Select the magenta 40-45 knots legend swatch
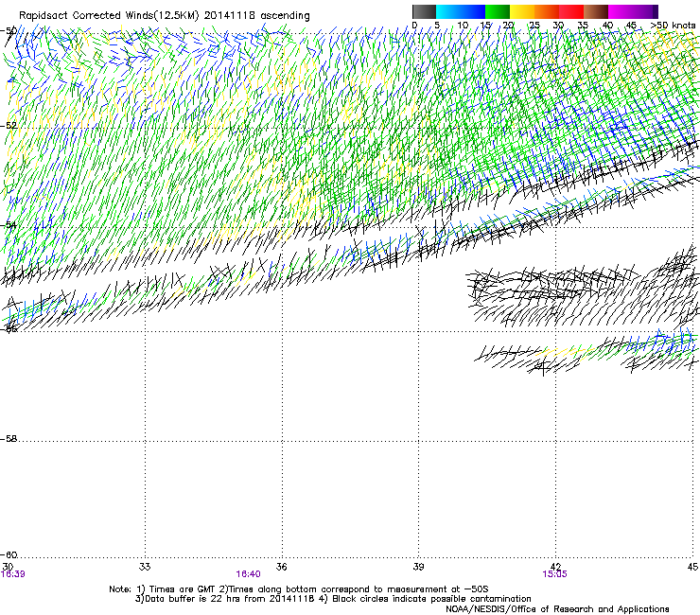This screenshot has height=615, width=700. click(621, 11)
